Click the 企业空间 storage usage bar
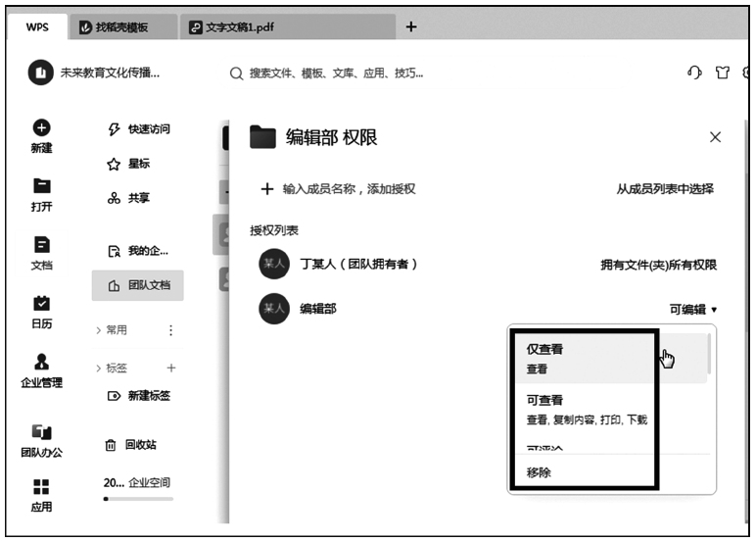The image size is (756, 542). (x=138, y=499)
